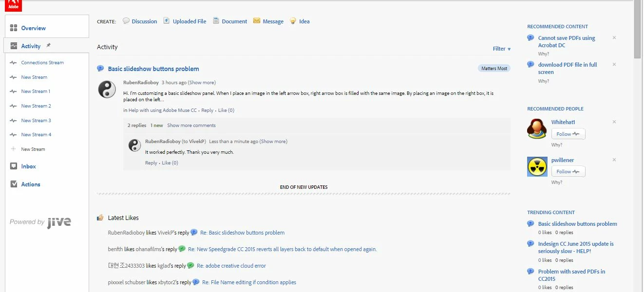Open the Basic slideshow buttons problem title
The image size is (644, 292).
pyautogui.click(x=153, y=69)
